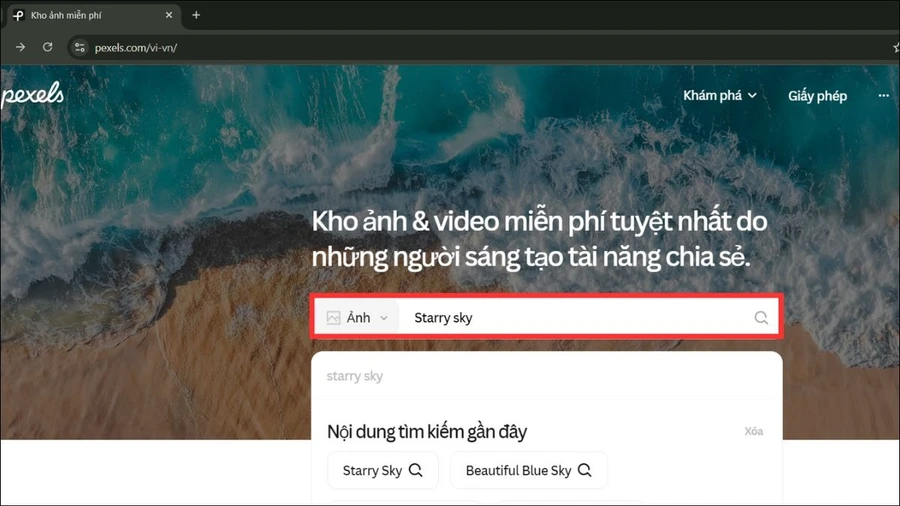Go forward in browser history

pyautogui.click(x=21, y=47)
